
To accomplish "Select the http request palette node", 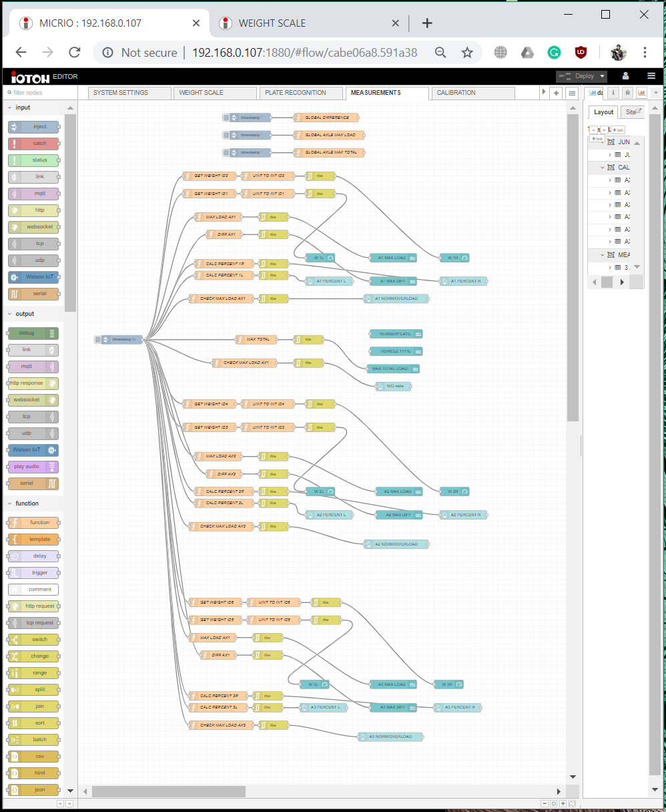I will coord(33,606).
